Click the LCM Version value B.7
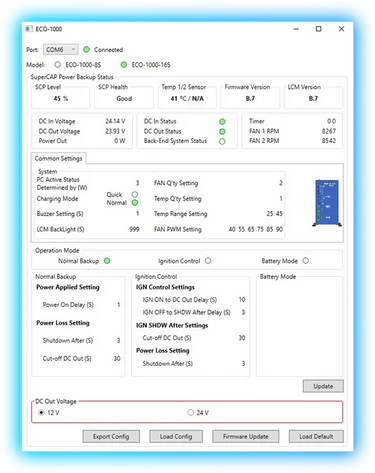Screen dimensions: 375x473 pos(313,99)
